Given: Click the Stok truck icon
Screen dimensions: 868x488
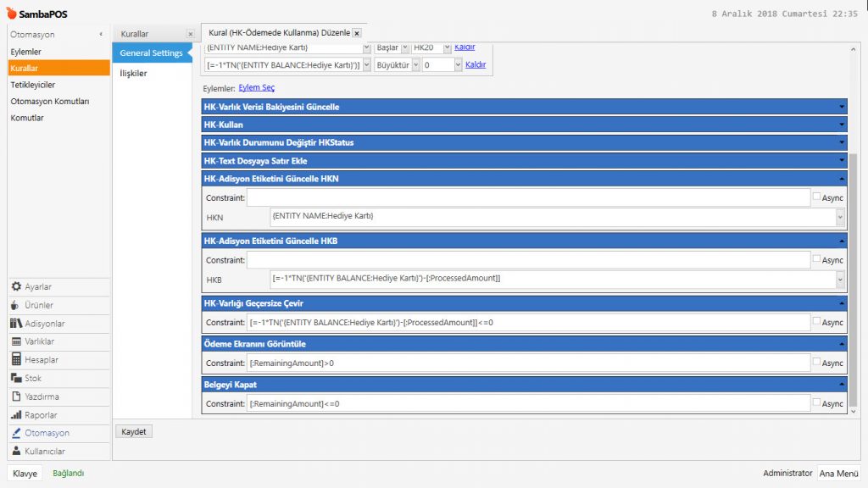Looking at the screenshot, I should tap(16, 378).
